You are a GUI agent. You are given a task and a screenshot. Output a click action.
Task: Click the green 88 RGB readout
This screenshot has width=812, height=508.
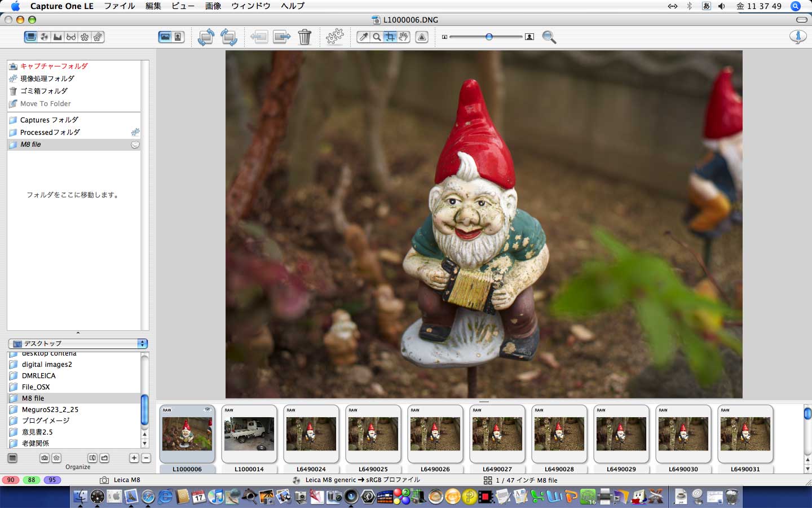(32, 480)
